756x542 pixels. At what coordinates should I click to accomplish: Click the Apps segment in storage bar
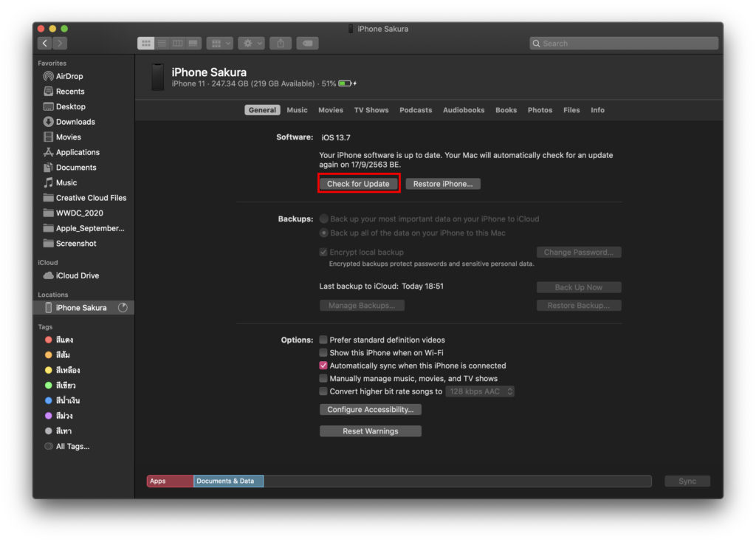(x=170, y=481)
